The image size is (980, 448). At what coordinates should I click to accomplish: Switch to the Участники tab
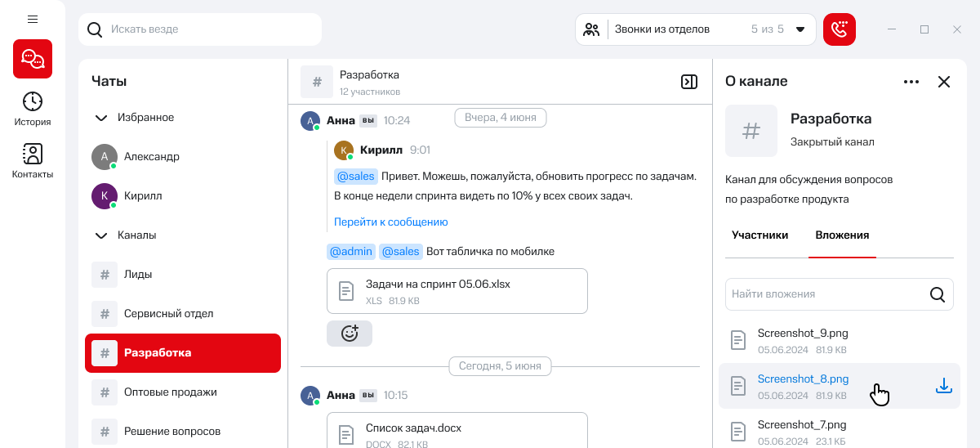click(759, 235)
